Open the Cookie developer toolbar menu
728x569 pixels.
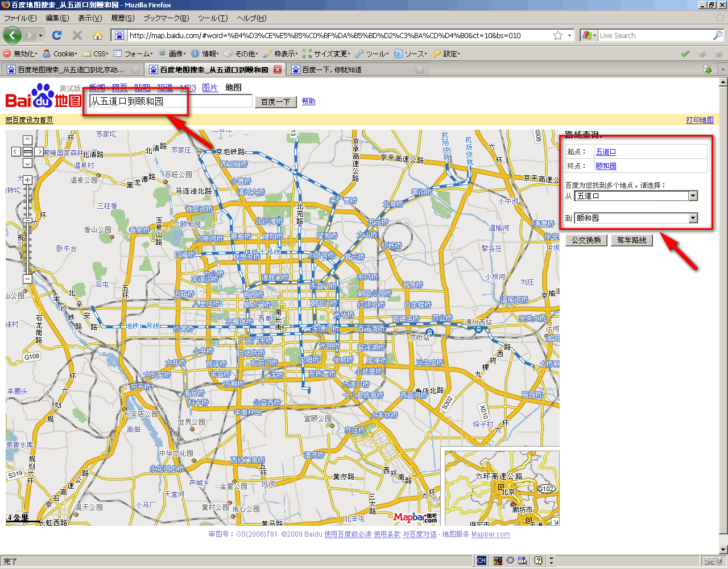[60, 53]
